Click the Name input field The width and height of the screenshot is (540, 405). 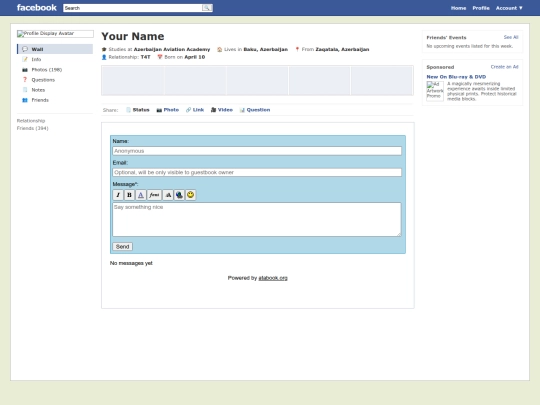tap(257, 151)
